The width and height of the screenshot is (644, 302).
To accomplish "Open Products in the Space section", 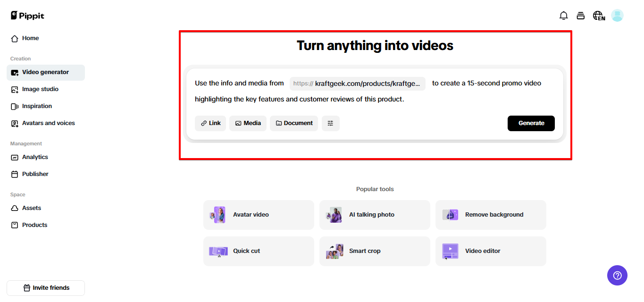I will (x=33, y=225).
